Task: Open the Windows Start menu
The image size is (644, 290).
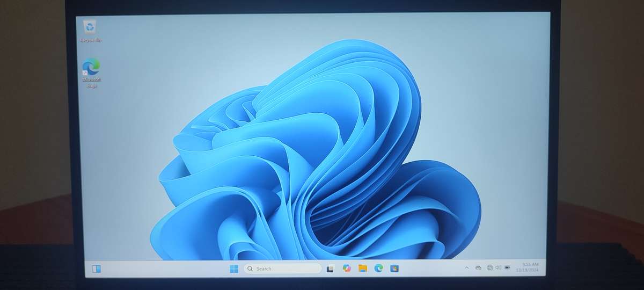Action: point(234,269)
